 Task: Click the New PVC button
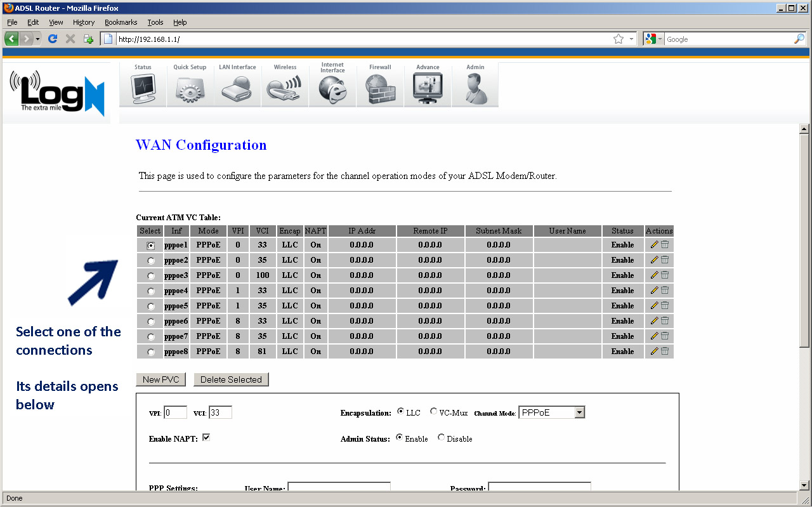[160, 379]
